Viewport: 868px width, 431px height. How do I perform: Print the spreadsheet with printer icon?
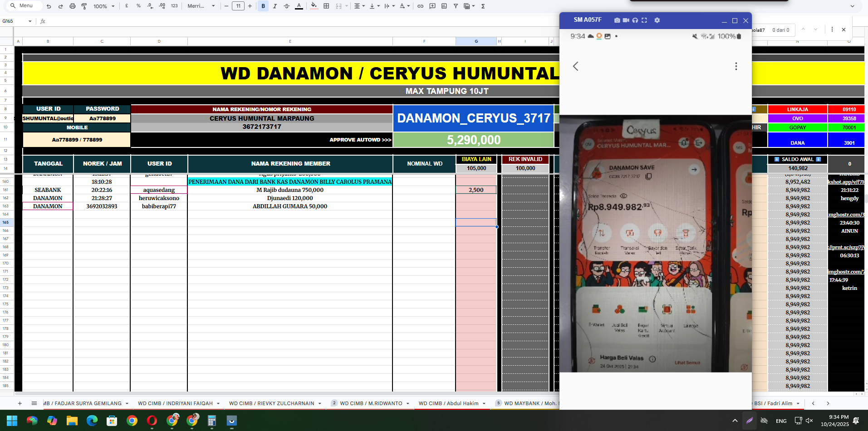coord(72,6)
